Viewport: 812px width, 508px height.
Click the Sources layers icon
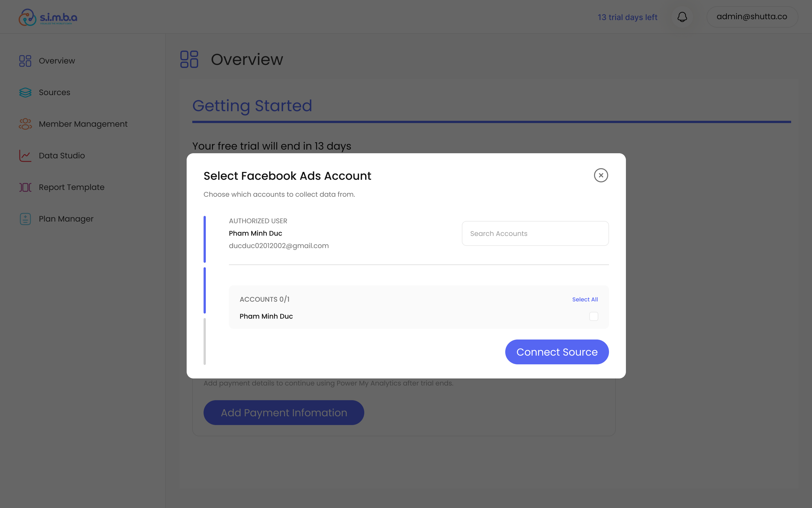click(x=25, y=92)
